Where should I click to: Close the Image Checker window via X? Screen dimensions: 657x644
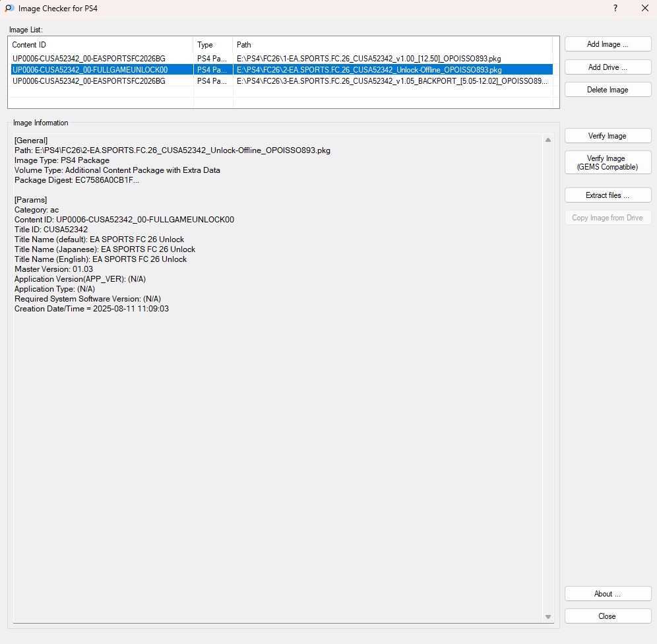tap(644, 9)
